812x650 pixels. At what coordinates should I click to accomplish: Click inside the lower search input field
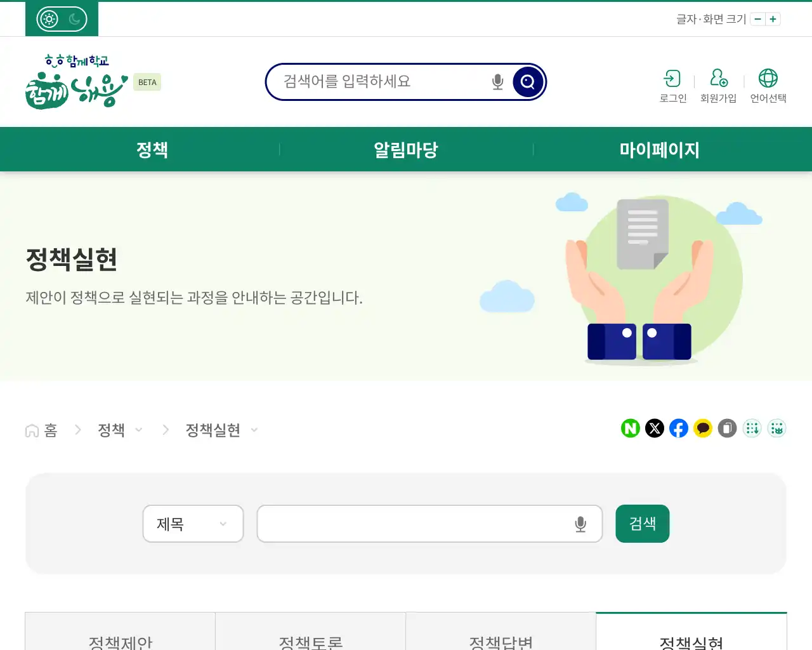click(x=419, y=524)
